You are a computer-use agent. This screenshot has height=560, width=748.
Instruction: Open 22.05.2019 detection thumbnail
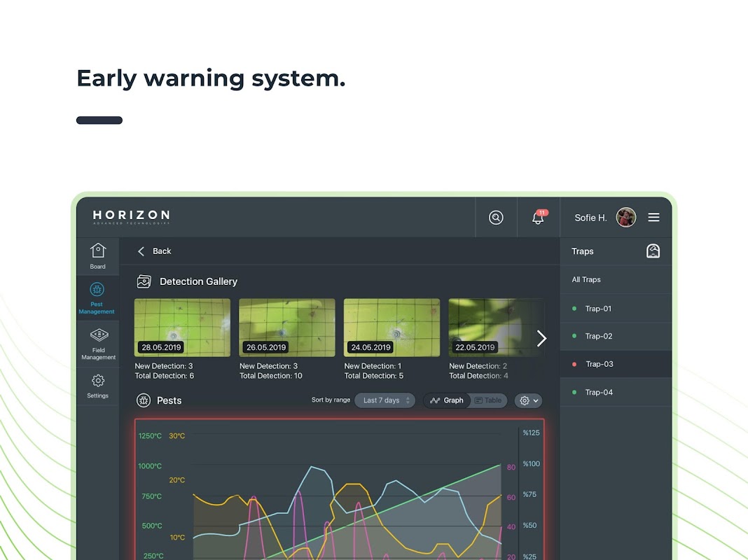(x=496, y=328)
